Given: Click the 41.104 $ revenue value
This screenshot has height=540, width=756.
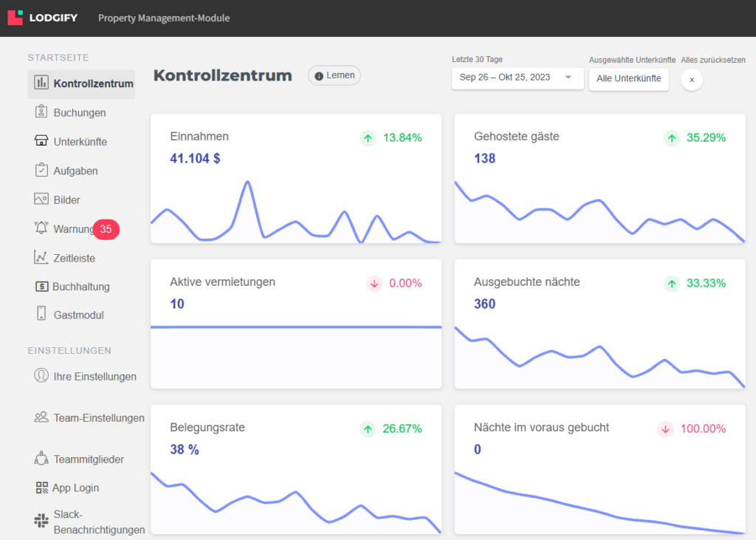Looking at the screenshot, I should tap(195, 158).
